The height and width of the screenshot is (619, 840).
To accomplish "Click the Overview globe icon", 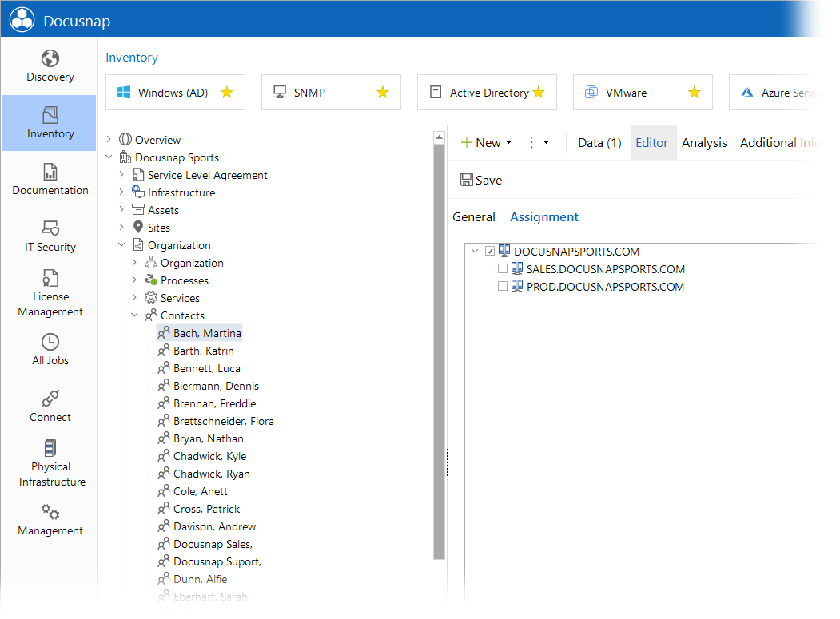I will pyautogui.click(x=125, y=139).
